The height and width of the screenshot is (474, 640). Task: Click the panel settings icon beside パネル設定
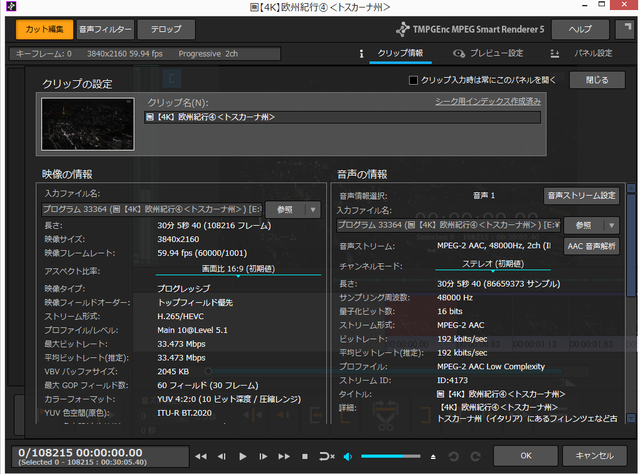click(x=555, y=53)
